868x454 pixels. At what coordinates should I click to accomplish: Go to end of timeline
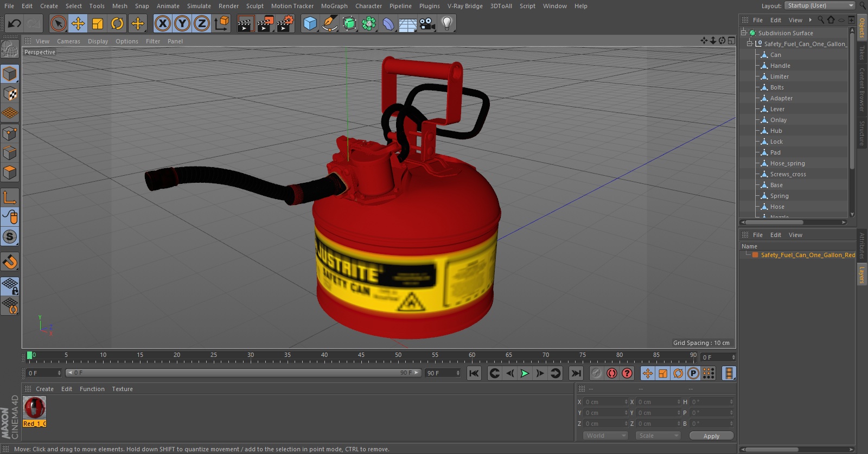(576, 373)
